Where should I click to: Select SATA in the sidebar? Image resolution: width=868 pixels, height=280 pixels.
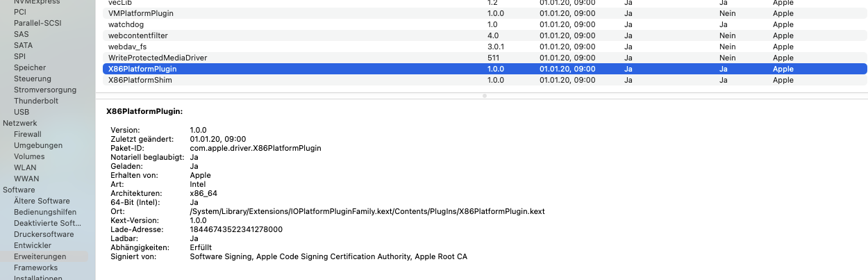23,45
